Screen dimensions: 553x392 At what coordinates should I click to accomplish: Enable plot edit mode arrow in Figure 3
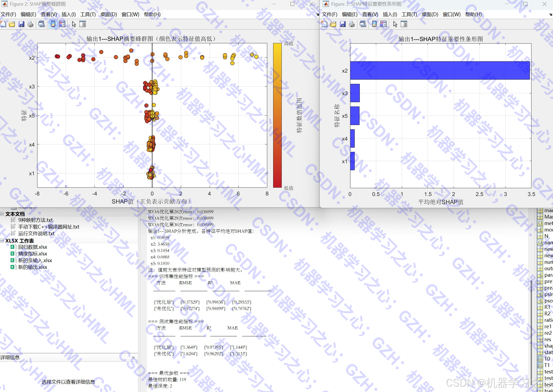[x=395, y=24]
